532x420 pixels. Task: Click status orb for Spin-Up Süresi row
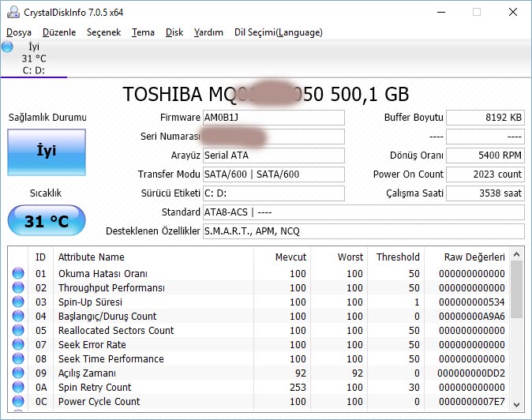coord(18,302)
